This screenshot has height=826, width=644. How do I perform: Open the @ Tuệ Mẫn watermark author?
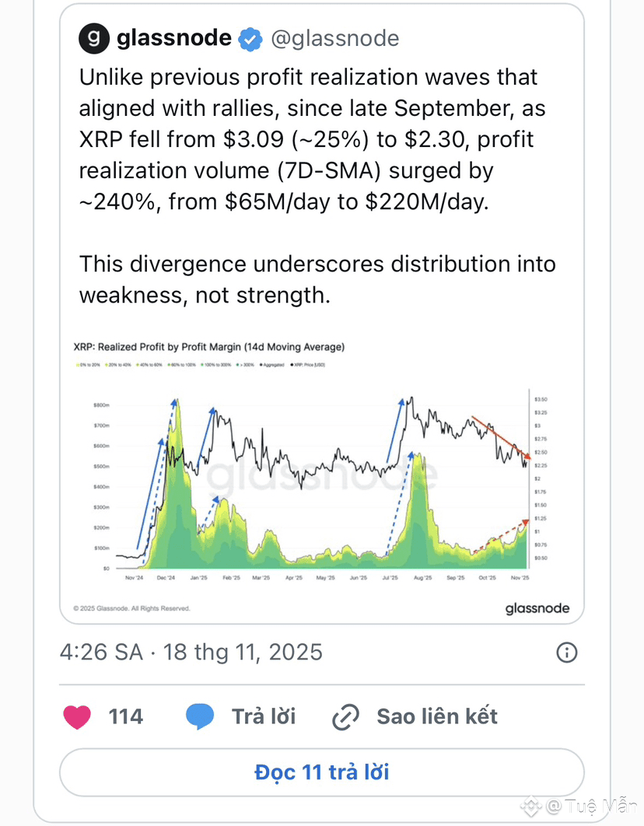(x=591, y=806)
